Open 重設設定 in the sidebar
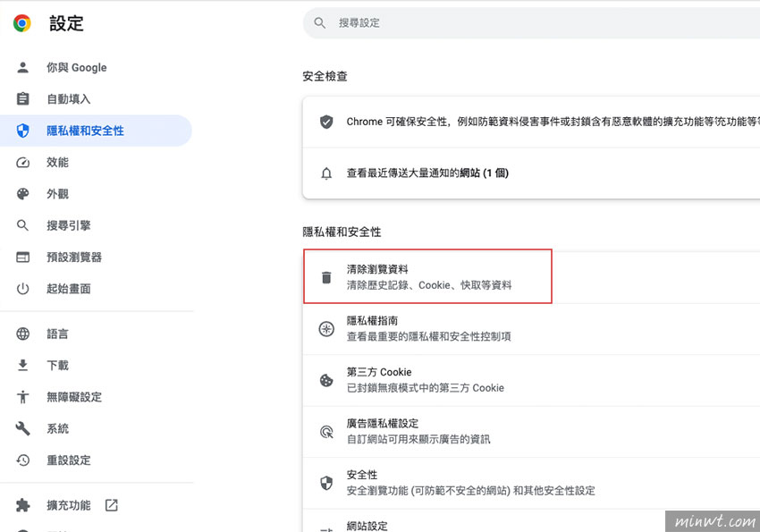 click(x=68, y=460)
